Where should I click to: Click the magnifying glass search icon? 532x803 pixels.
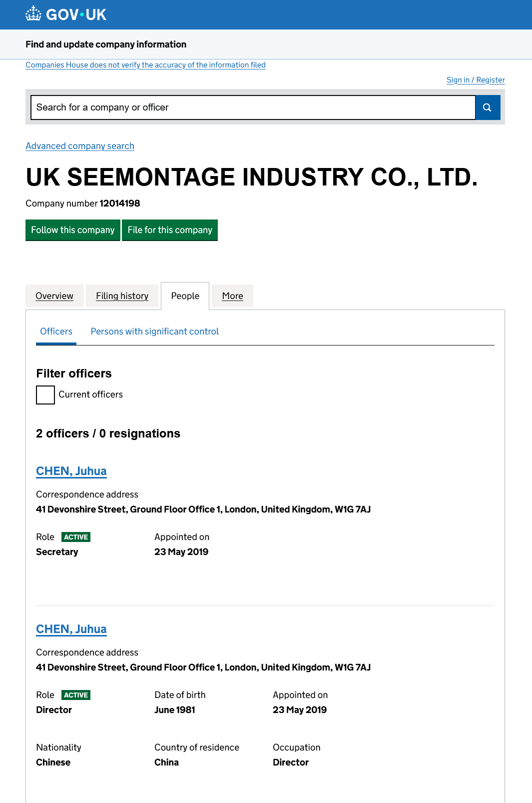(487, 107)
